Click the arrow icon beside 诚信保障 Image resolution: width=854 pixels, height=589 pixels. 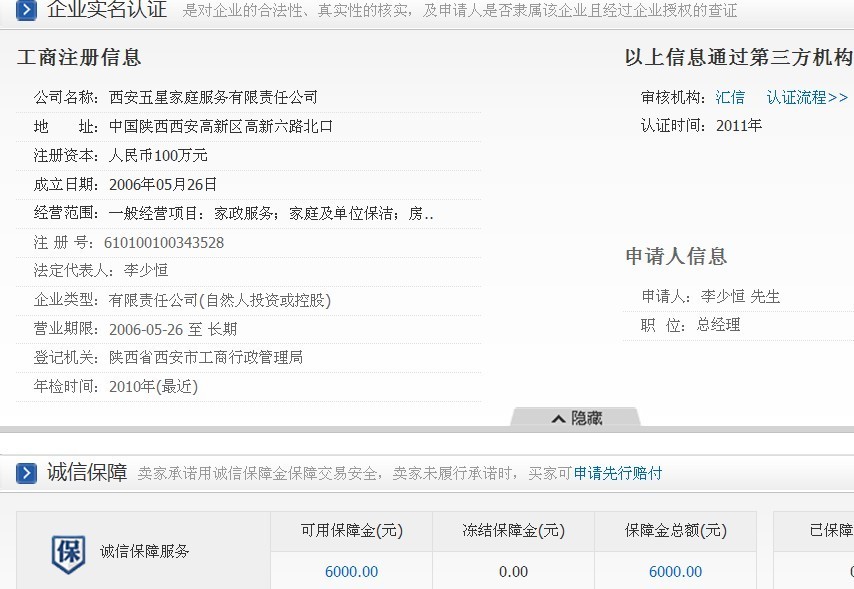tap(26, 472)
